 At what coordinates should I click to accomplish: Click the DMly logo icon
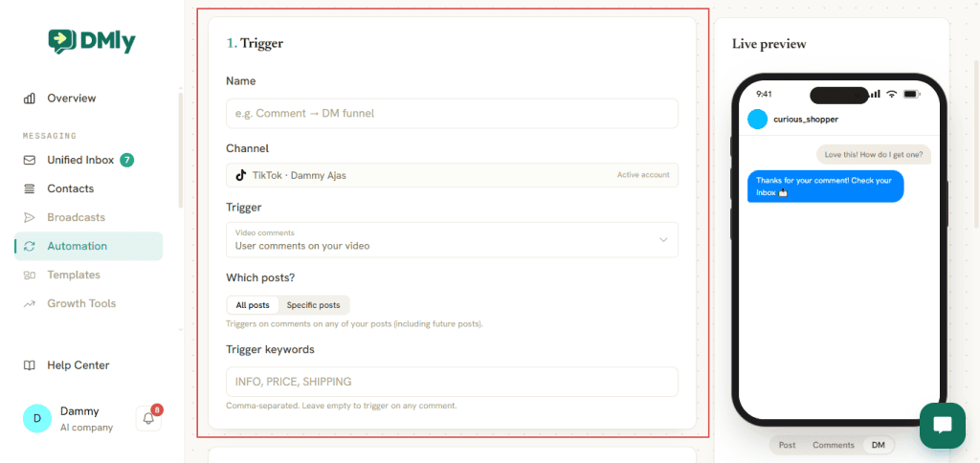point(62,41)
